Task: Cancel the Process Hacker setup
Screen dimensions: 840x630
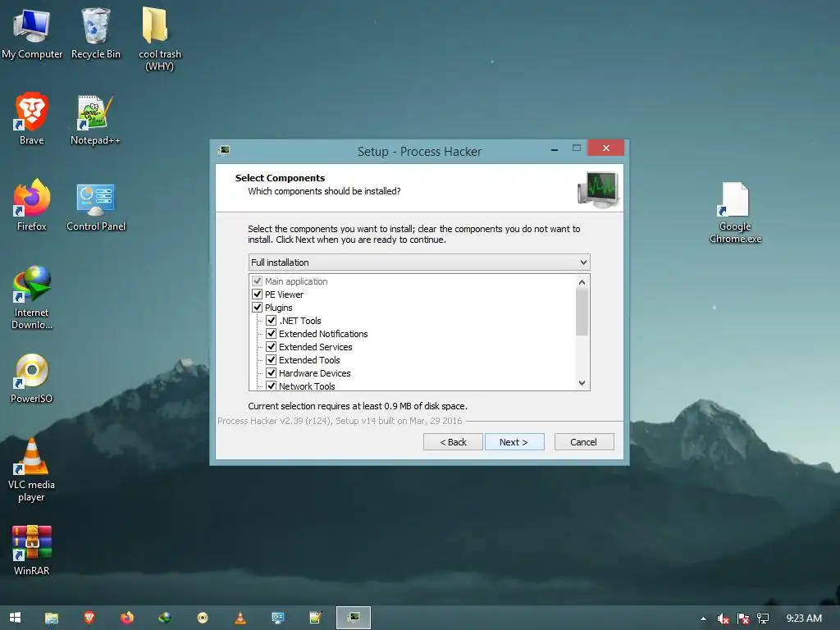Action: (x=584, y=442)
